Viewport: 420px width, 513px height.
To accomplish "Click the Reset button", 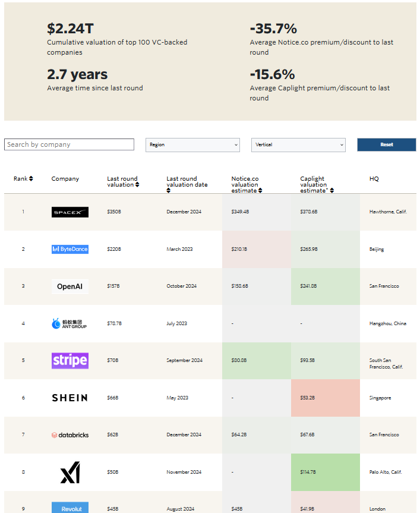I will (x=386, y=144).
